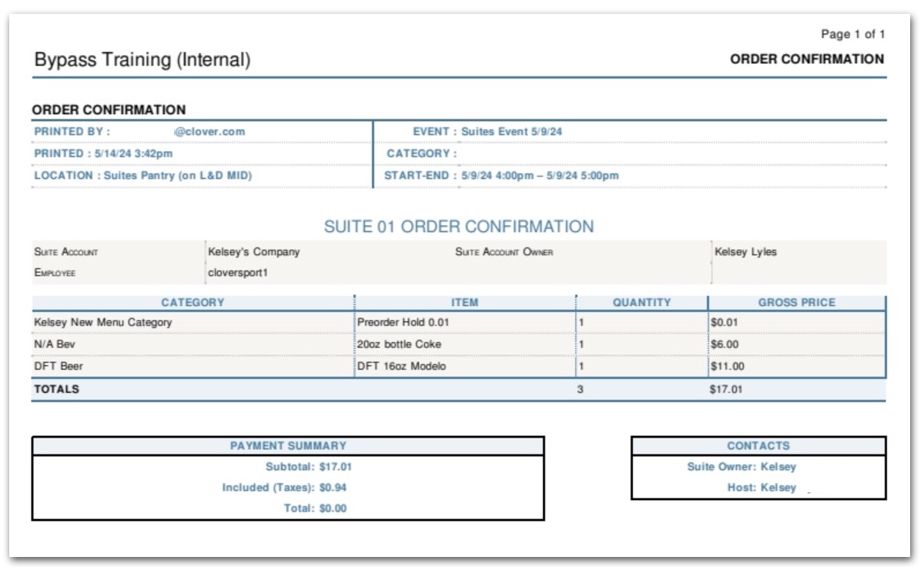Click the 'N/A Bev' category cell

coord(192,344)
